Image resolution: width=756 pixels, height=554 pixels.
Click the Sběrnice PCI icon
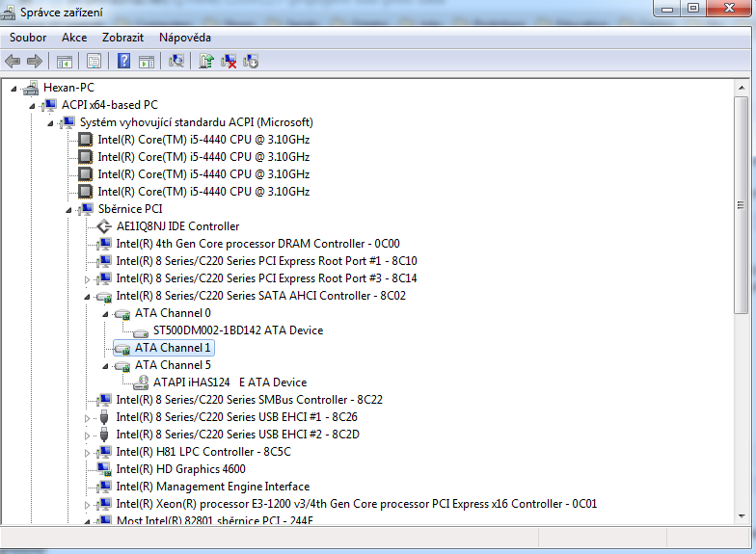click(86, 209)
